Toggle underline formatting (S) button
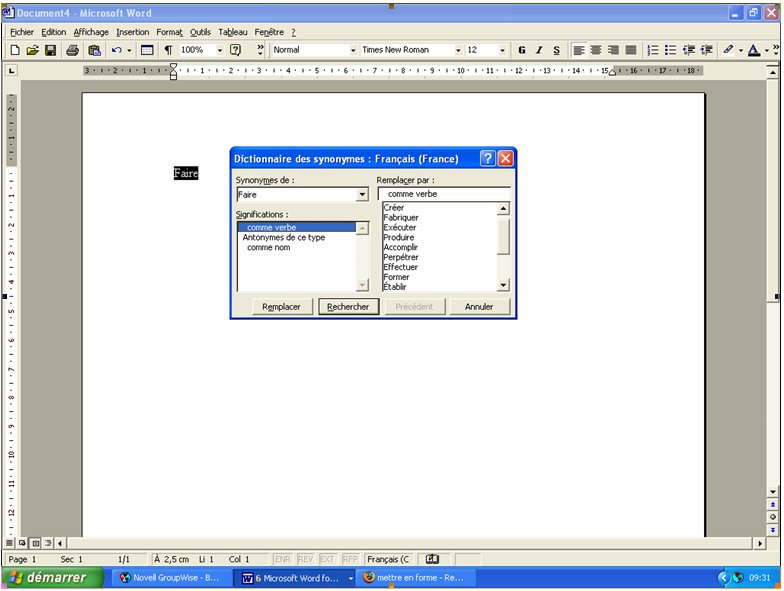The image size is (784, 591). pos(556,50)
